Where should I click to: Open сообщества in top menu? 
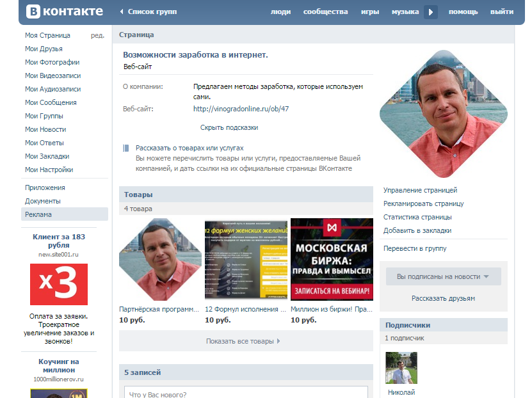click(325, 12)
